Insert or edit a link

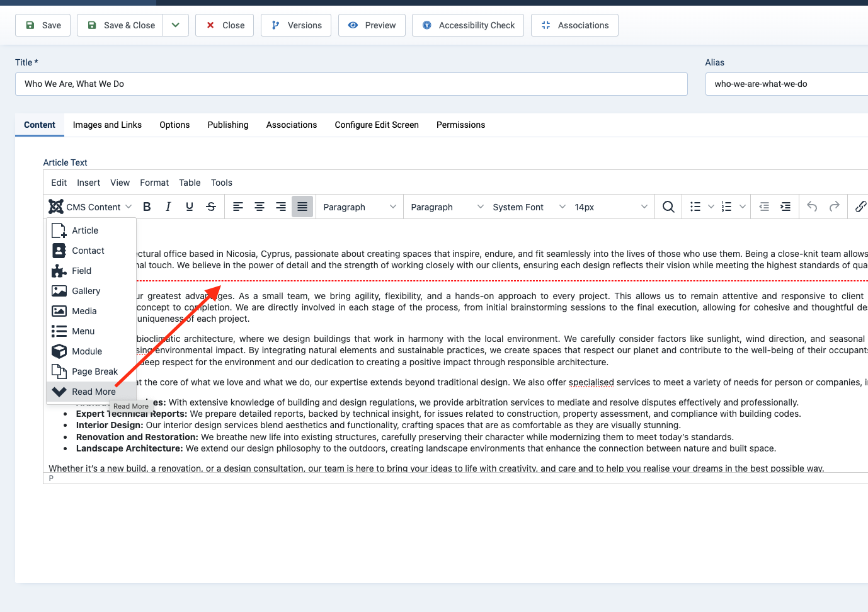(860, 207)
